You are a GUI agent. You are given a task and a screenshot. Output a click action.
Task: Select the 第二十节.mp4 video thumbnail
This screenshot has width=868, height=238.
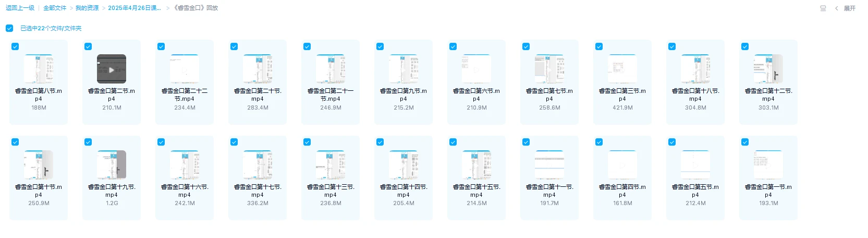click(x=258, y=69)
